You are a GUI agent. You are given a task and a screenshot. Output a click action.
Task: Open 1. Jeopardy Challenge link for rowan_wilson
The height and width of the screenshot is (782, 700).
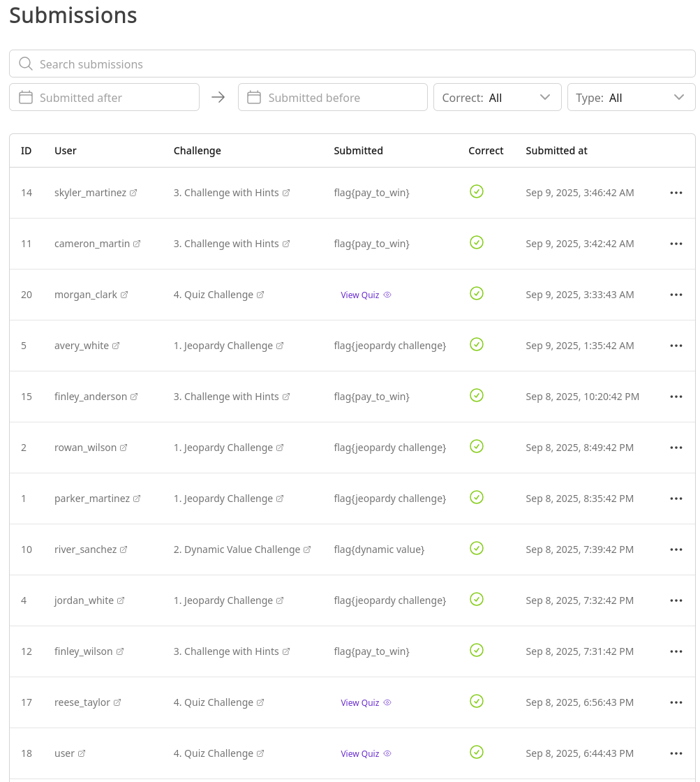click(223, 448)
